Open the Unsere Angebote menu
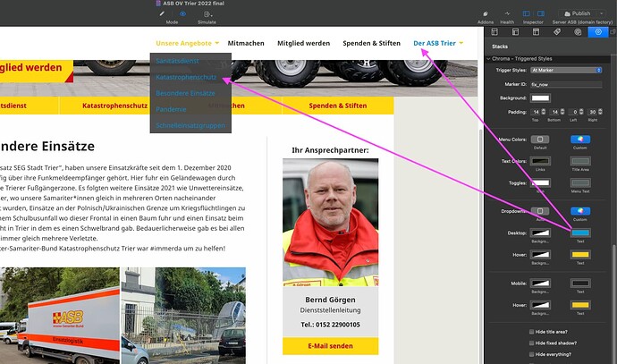The image size is (617, 364). click(187, 43)
